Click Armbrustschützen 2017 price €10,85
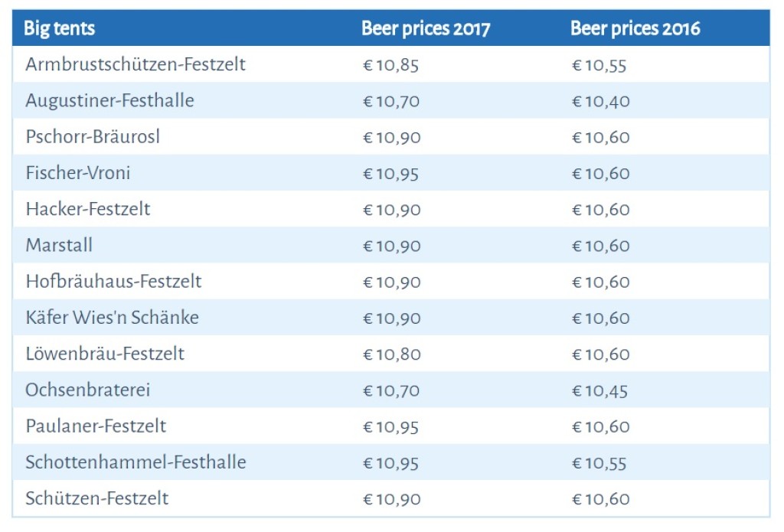 [x=390, y=65]
